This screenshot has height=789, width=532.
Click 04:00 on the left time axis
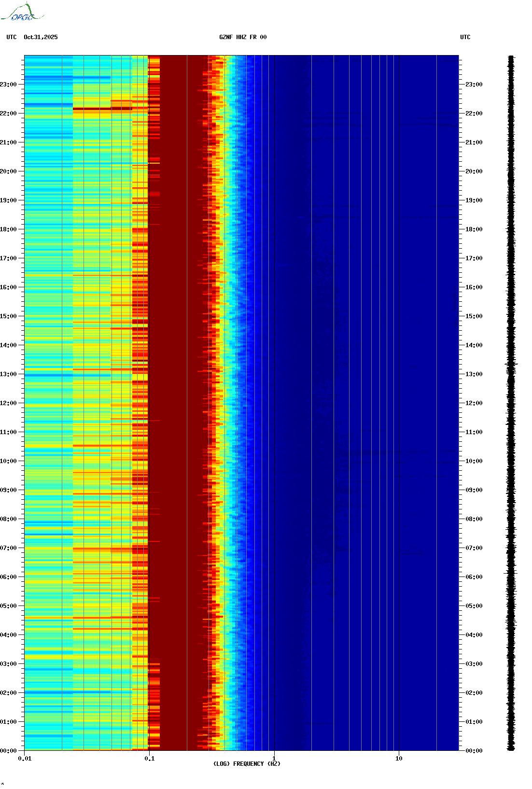click(x=8, y=635)
